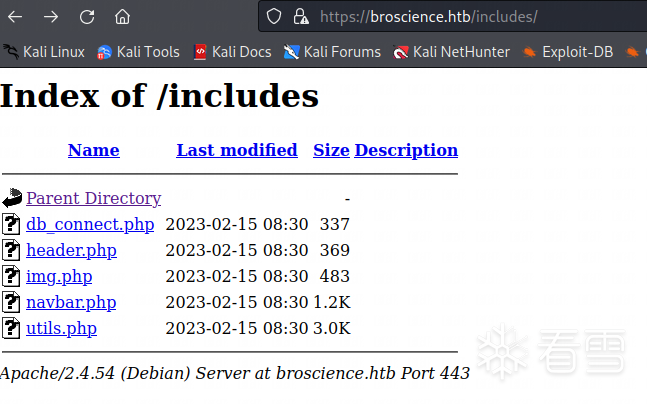Open the Kali Linux bookmark
The width and height of the screenshot is (647, 404).
[45, 52]
